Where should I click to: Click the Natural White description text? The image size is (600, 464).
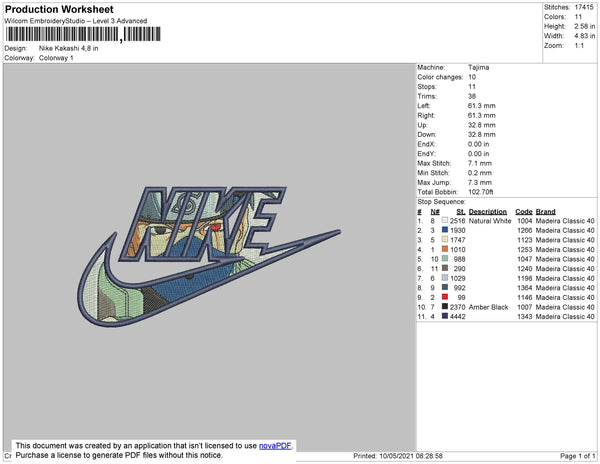[490, 221]
